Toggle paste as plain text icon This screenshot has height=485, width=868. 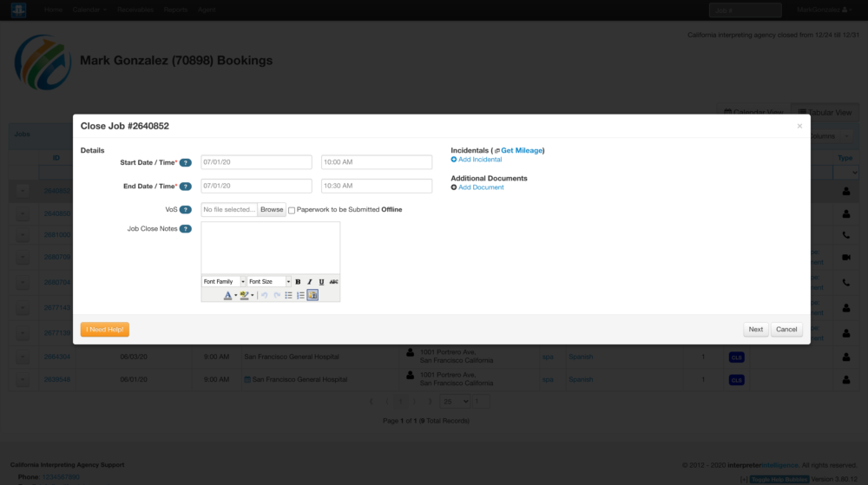pos(312,295)
